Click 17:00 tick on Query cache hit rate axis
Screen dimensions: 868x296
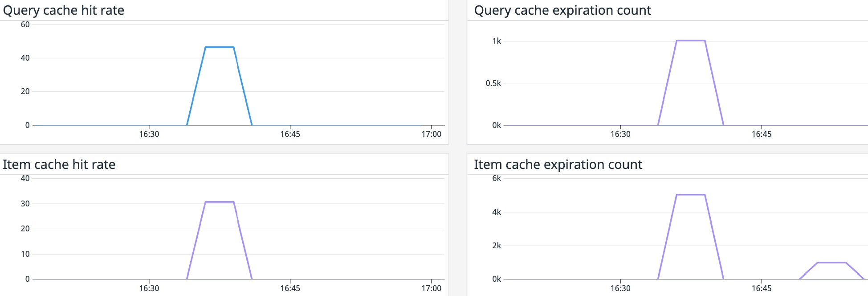431,134
